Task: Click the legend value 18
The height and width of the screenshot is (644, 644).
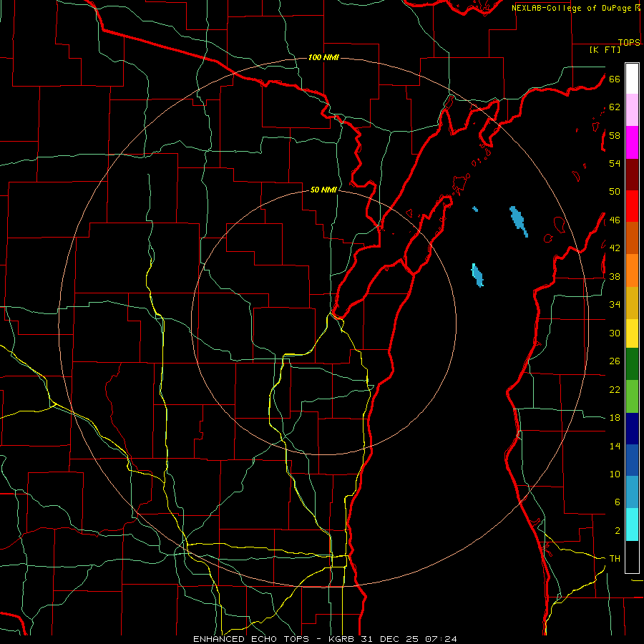Action: [x=615, y=418]
